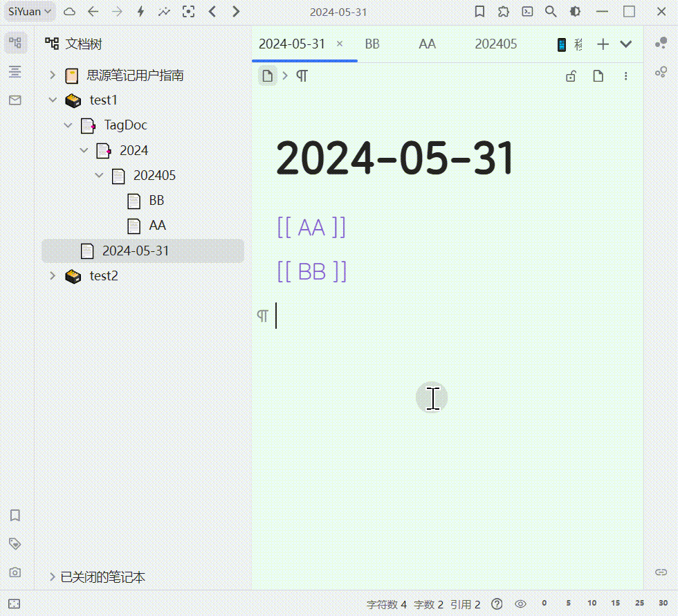This screenshot has width=678, height=616.
Task: Open the cloud sync panel
Action: click(68, 11)
